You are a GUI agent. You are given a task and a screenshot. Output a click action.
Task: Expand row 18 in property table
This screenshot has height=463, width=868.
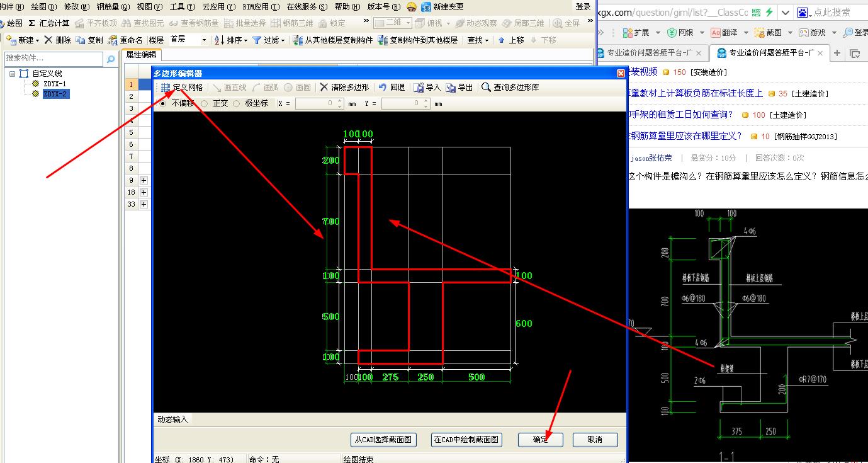coord(144,192)
